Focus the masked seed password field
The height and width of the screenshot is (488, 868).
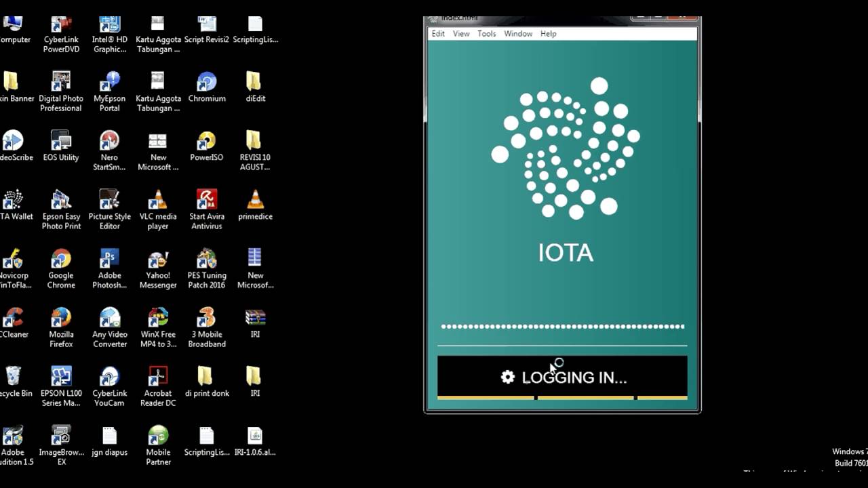(x=562, y=327)
